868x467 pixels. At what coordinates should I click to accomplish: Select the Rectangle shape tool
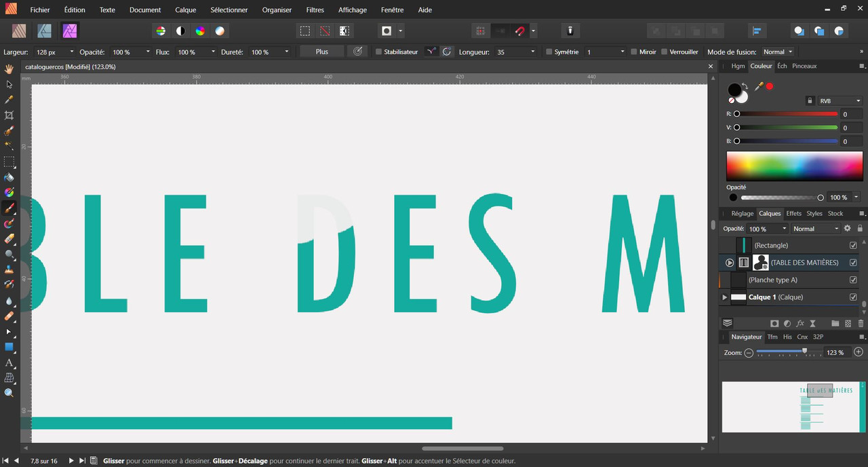(x=9, y=347)
